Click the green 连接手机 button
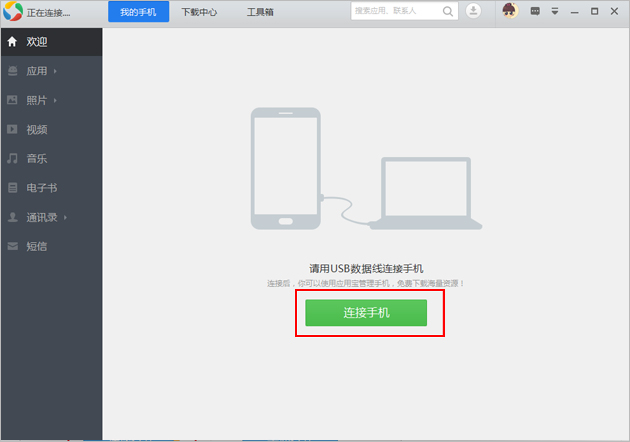This screenshot has width=630, height=442. (x=366, y=313)
